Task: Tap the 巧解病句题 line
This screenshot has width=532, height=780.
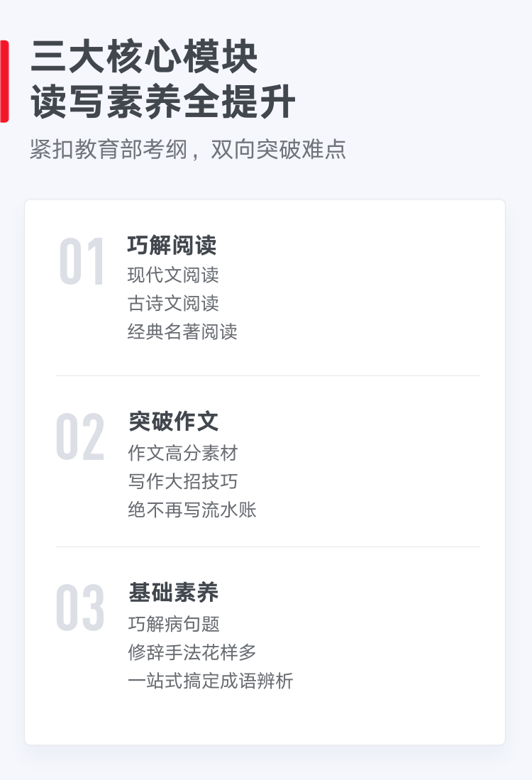Action: pyautogui.click(x=174, y=624)
